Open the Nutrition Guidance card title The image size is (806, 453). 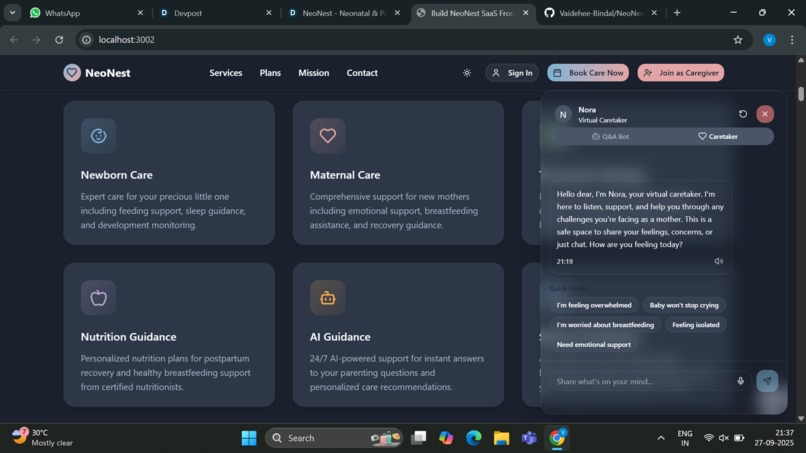[x=129, y=337]
